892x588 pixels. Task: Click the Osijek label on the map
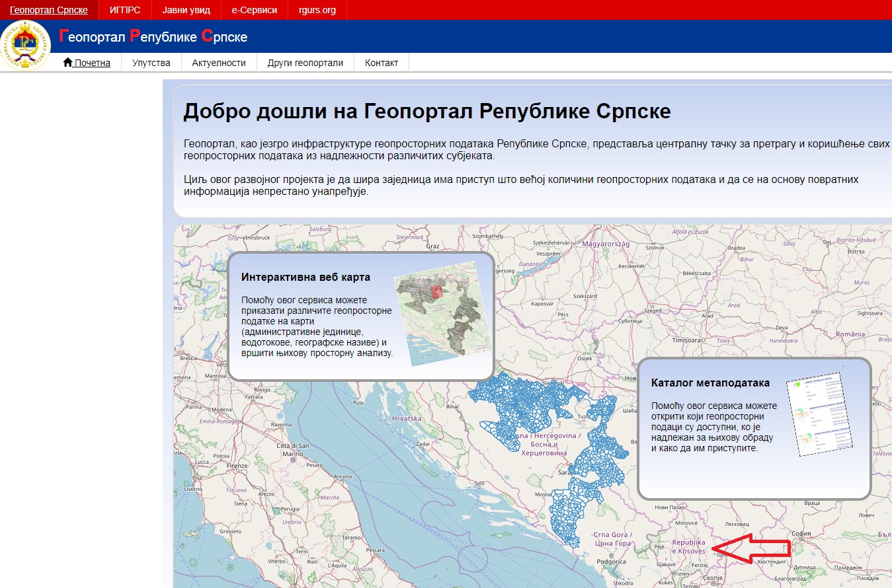[585, 358]
